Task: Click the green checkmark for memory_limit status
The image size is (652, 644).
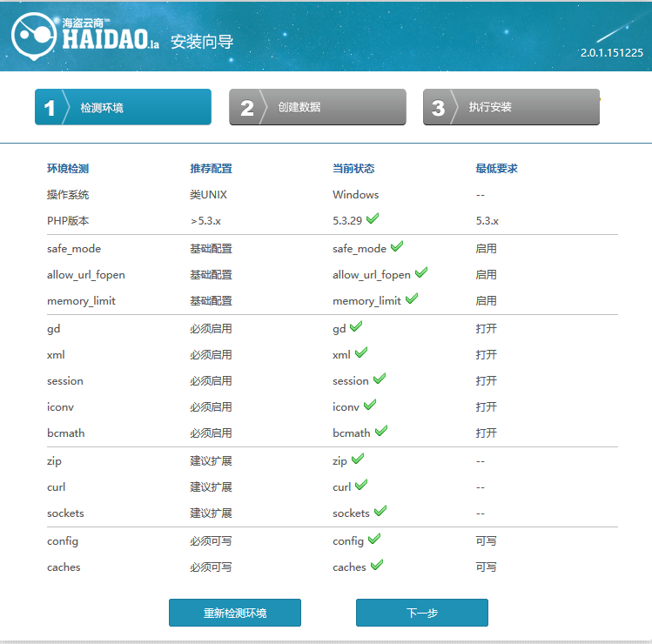Action: tap(412, 299)
